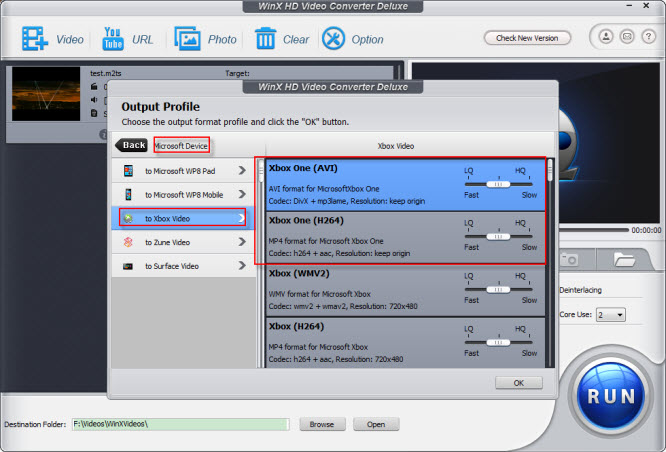Click the Browse button
This screenshot has width=666, height=452.
(322, 424)
